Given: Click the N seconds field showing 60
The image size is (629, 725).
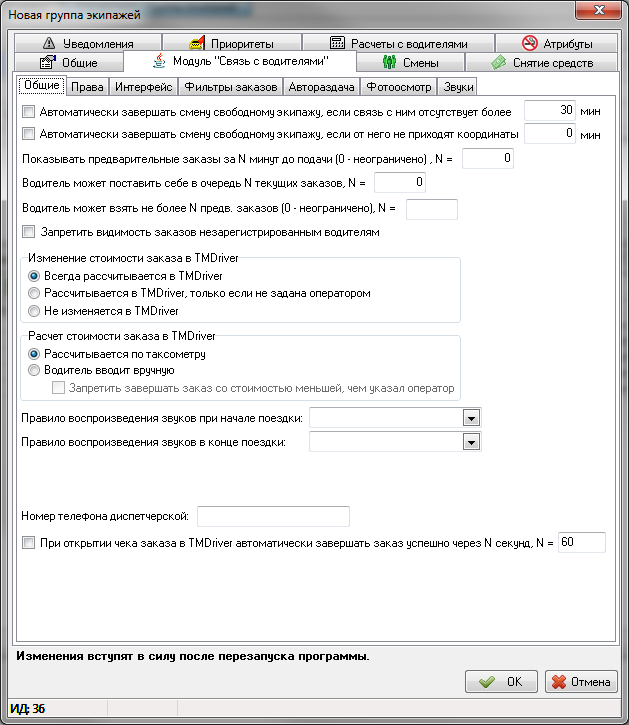Looking at the screenshot, I should click(582, 542).
